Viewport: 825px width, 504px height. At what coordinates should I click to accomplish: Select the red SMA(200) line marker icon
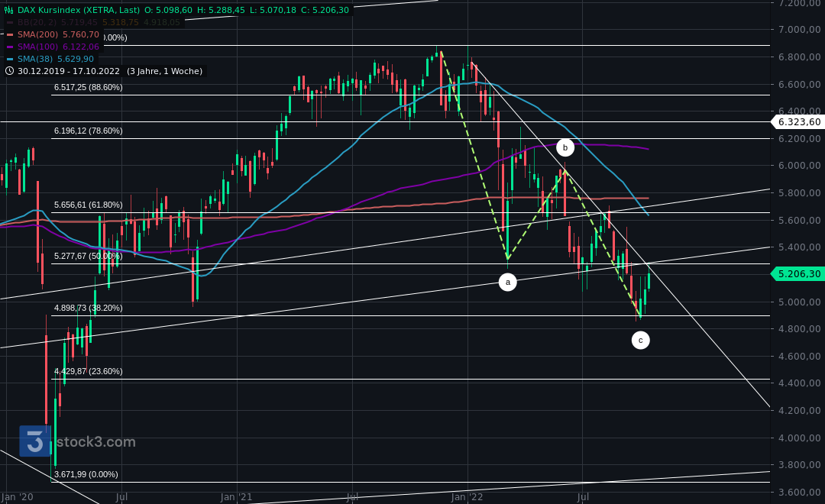coord(11,34)
